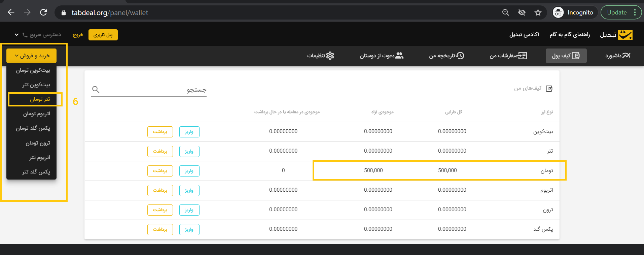
Task: Click the Tabdeal yellow logo
Action: pos(625,35)
